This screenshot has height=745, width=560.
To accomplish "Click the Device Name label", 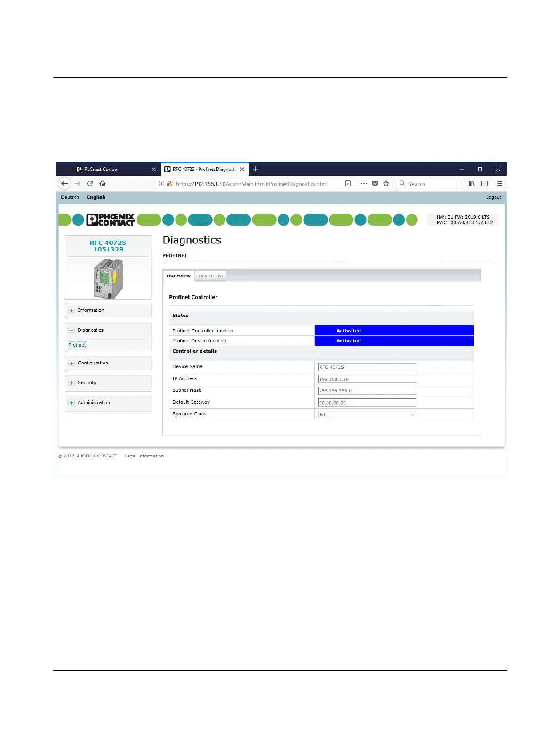I will pyautogui.click(x=187, y=366).
